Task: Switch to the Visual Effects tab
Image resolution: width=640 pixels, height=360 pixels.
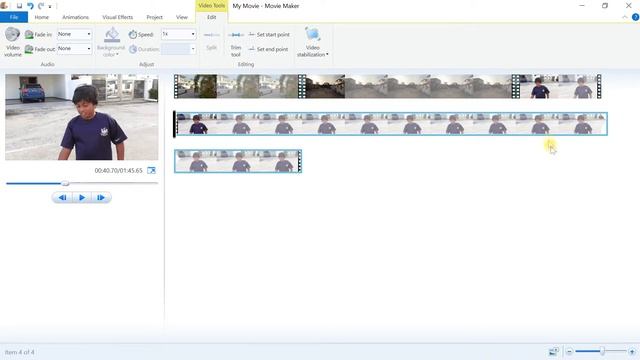Action: (118, 17)
